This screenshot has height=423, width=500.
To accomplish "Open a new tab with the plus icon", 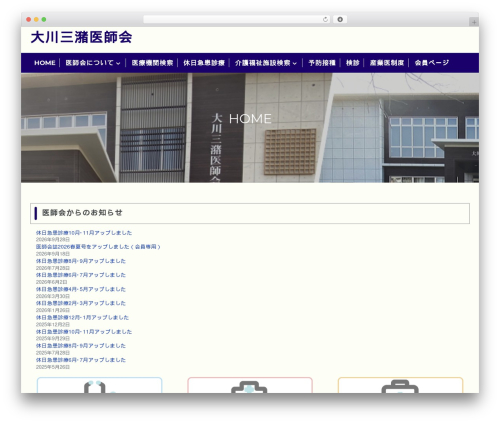I will 474,22.
